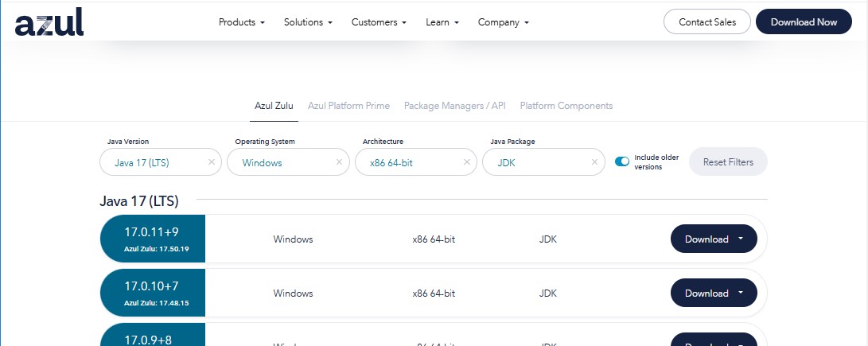Select the Azul Zulu tab
This screenshot has height=346, width=868.
(x=274, y=106)
